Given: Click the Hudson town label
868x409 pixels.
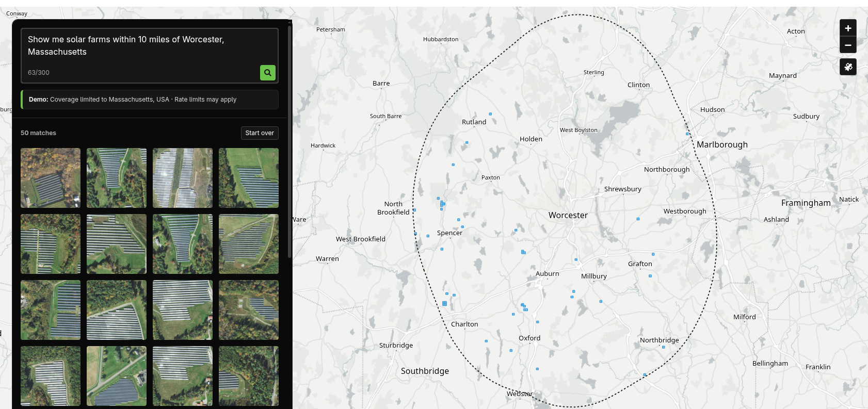Looking at the screenshot, I should click(713, 109).
